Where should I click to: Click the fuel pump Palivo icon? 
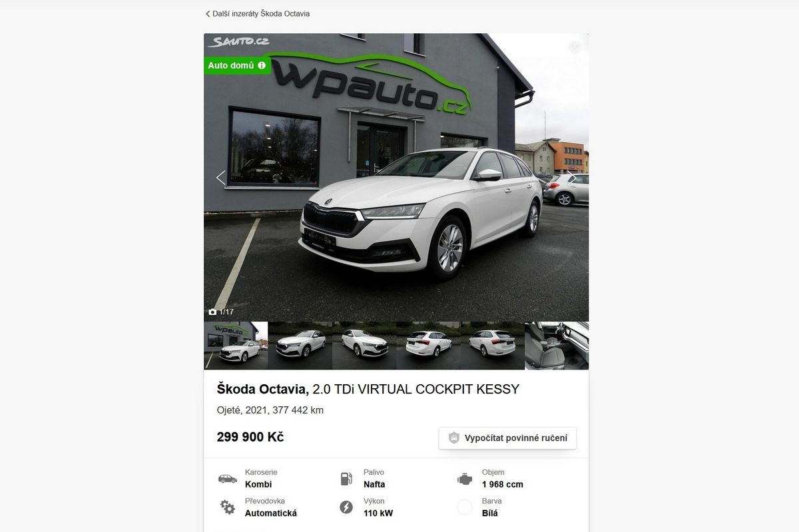pos(346,479)
